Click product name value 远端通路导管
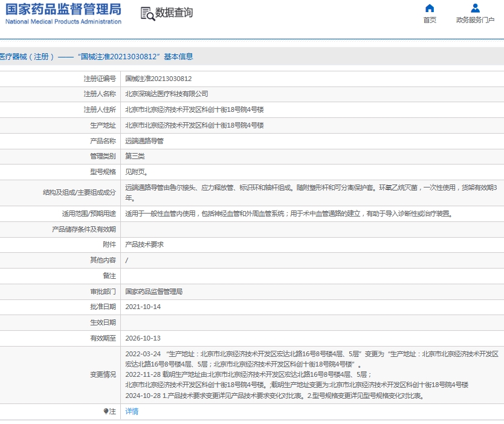This screenshot has width=504, height=424. 144,140
